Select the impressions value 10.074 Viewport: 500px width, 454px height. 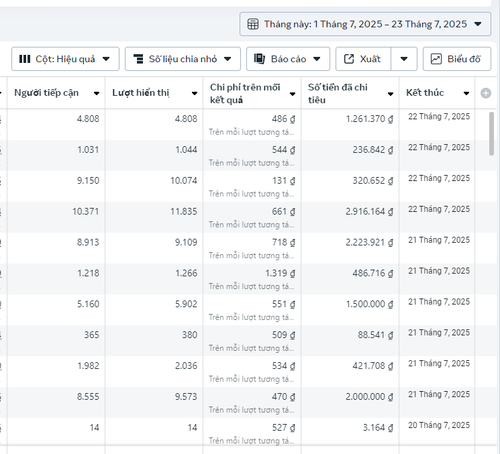click(184, 181)
